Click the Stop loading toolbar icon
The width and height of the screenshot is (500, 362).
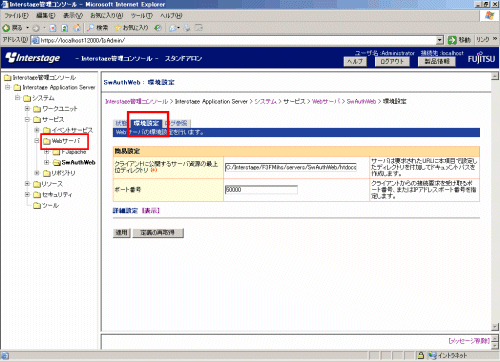point(53,28)
